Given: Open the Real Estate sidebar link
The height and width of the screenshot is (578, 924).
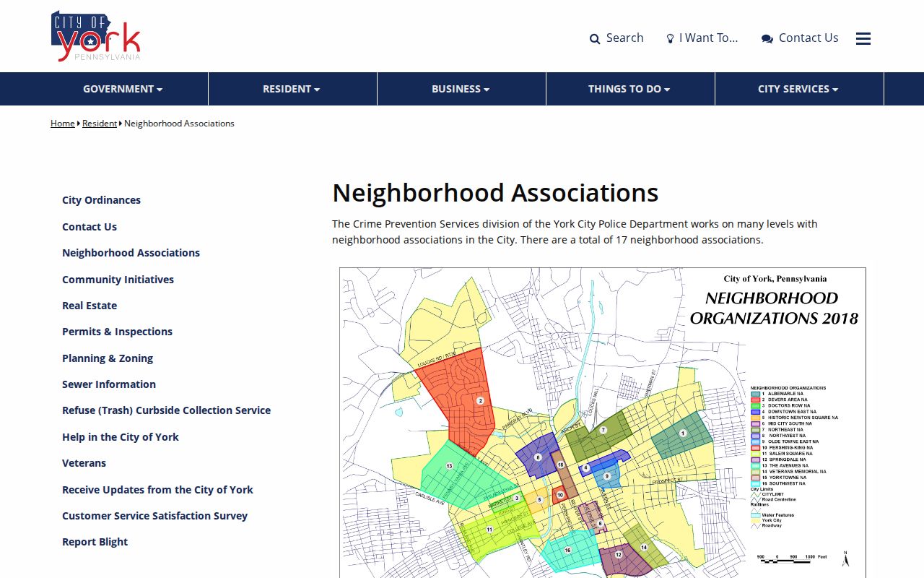Looking at the screenshot, I should tap(90, 306).
